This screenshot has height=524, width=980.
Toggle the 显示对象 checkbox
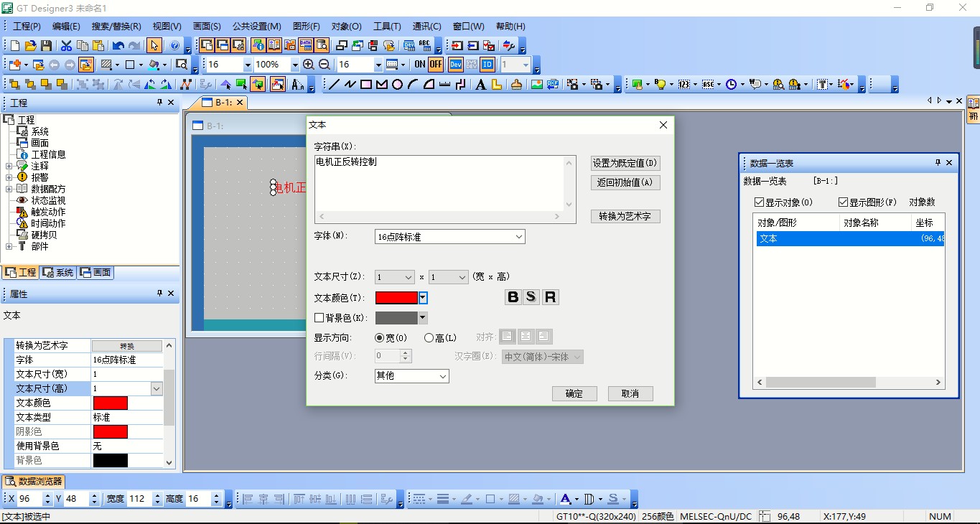760,202
